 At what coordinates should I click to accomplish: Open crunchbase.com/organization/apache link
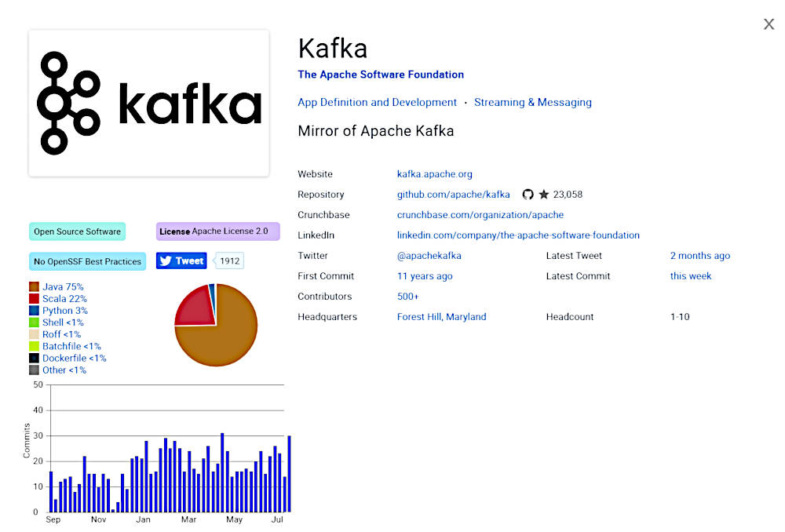pos(480,215)
